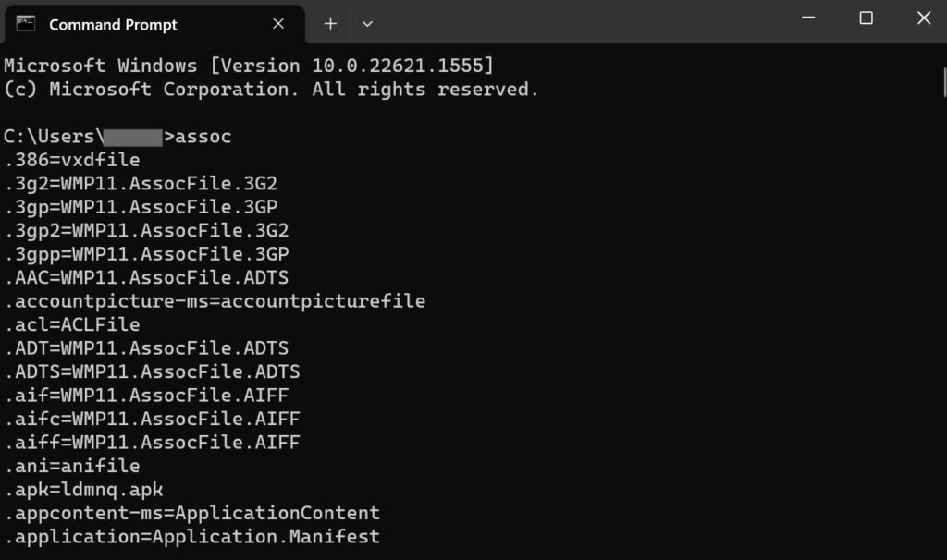947x560 pixels.
Task: Open a new terminal tab
Action: 330,23
